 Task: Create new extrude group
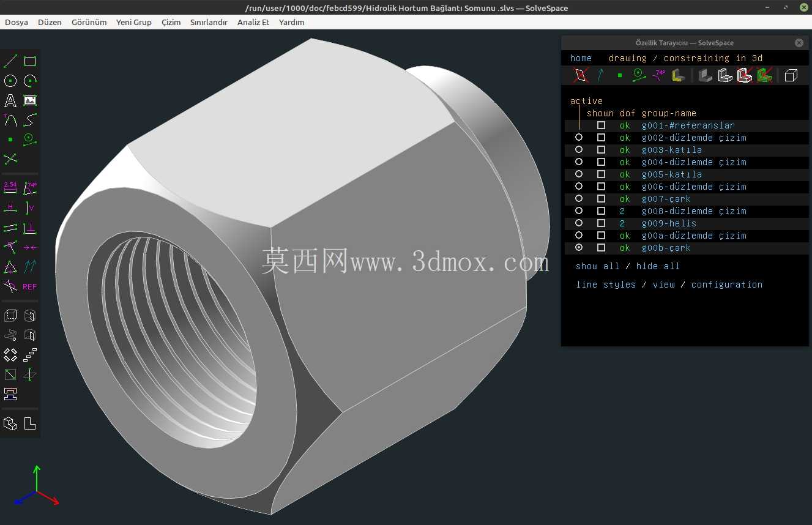(x=10, y=316)
